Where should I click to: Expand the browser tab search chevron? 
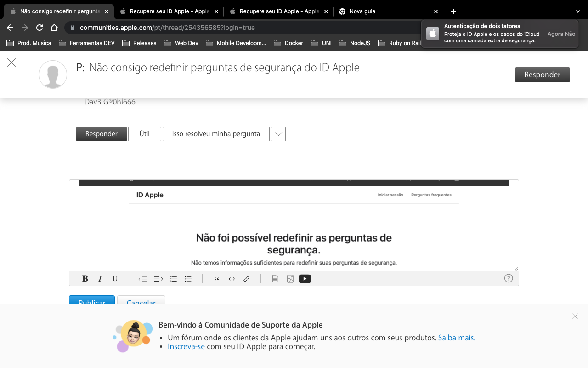(x=578, y=11)
